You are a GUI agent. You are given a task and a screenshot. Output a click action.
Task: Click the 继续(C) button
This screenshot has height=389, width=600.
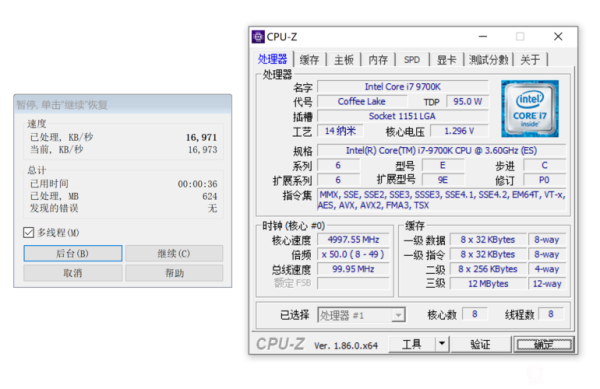(x=174, y=253)
